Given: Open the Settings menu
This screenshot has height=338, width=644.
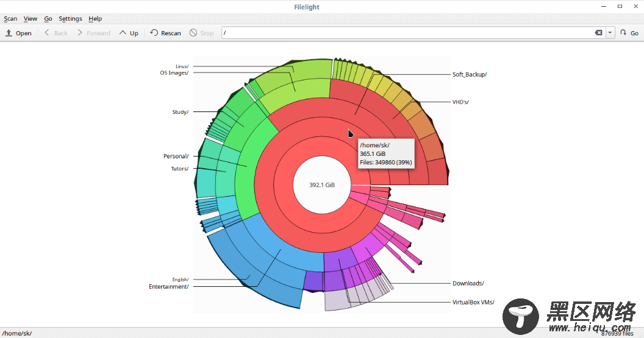Looking at the screenshot, I should [70, 18].
